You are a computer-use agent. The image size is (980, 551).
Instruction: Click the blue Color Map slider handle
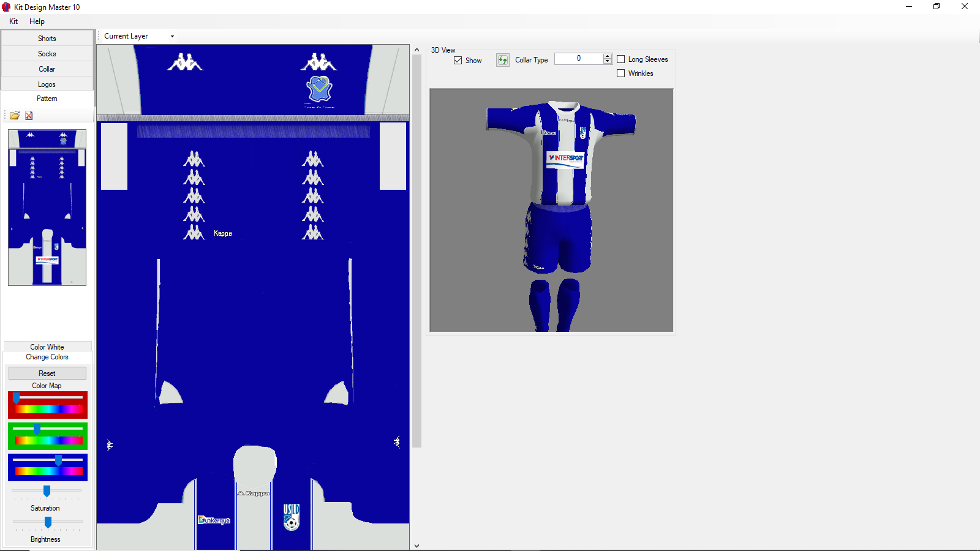(58, 460)
